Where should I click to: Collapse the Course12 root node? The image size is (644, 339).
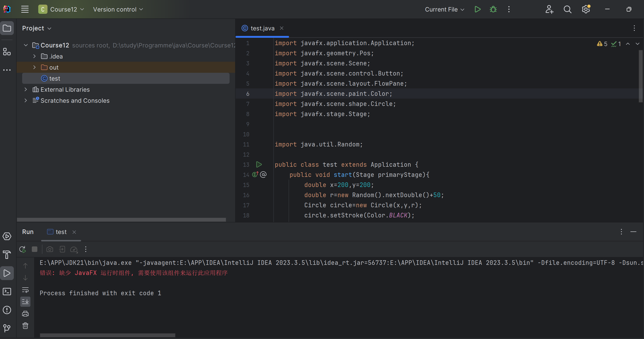click(26, 45)
